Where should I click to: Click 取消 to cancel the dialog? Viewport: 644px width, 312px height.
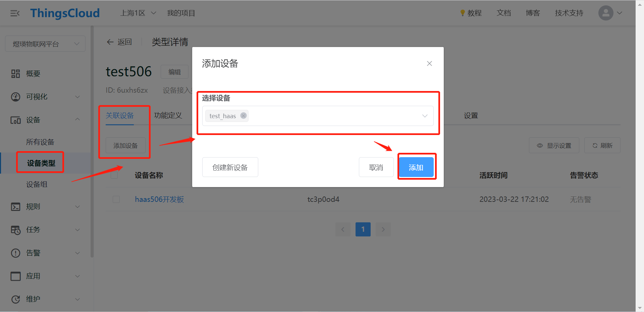[376, 167]
